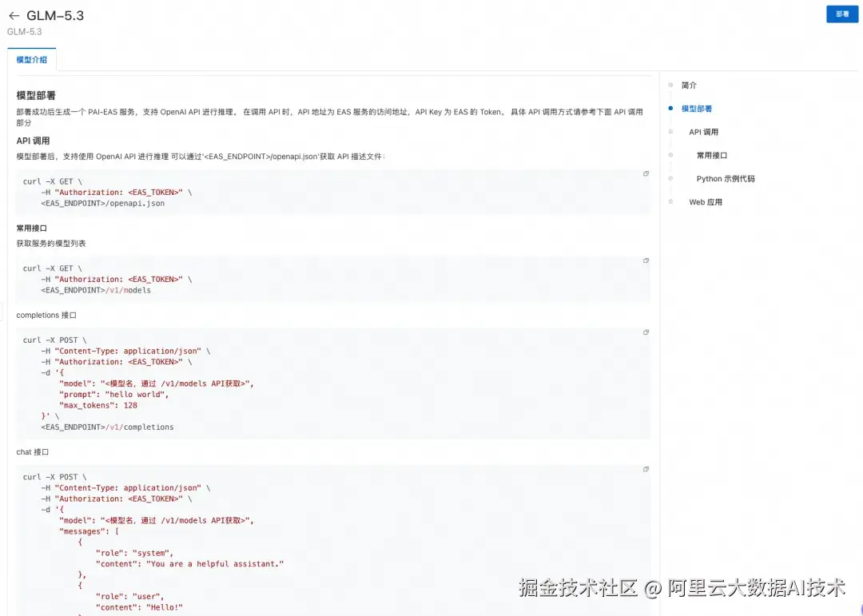Screen dimensions: 863x616
Task: Click the <EAS_ENDPOINT>/openapi.json code line
Action: 102,203
